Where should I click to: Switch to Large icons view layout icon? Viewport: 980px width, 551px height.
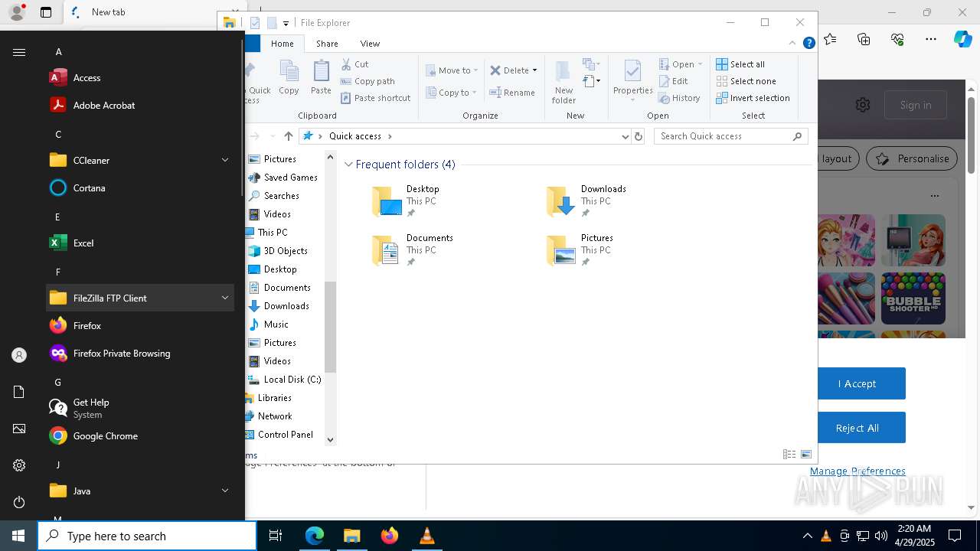(806, 455)
